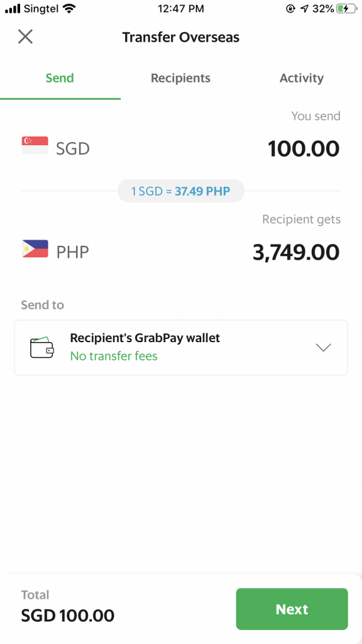The image size is (362, 644).
Task: Open the Activity tab
Action: tap(302, 78)
